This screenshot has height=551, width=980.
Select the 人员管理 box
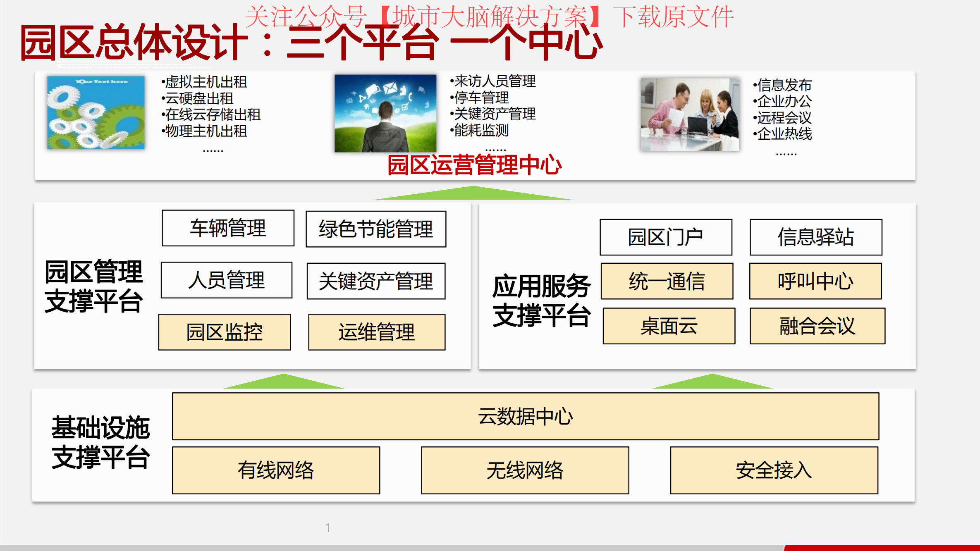coord(227,280)
